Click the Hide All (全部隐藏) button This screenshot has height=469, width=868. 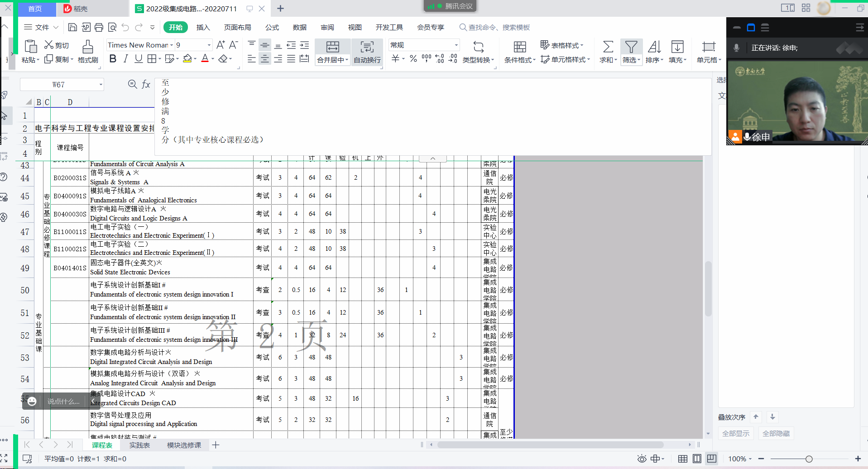(x=776, y=433)
